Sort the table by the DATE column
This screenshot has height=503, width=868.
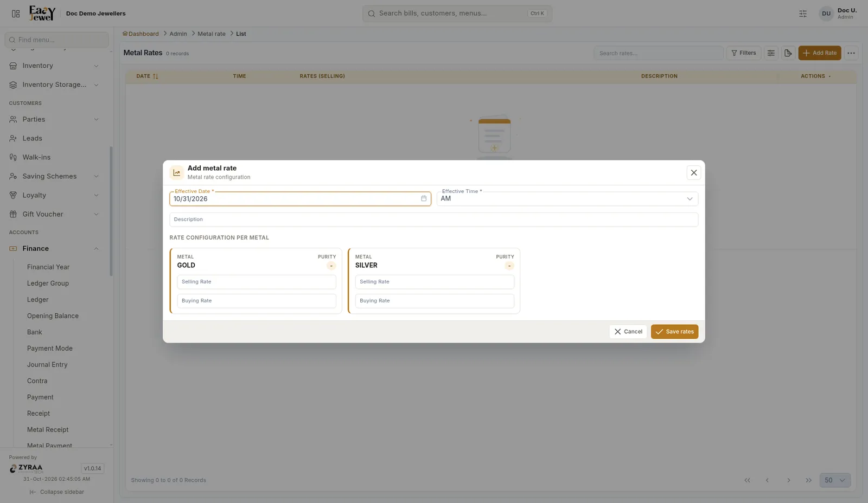tap(147, 76)
